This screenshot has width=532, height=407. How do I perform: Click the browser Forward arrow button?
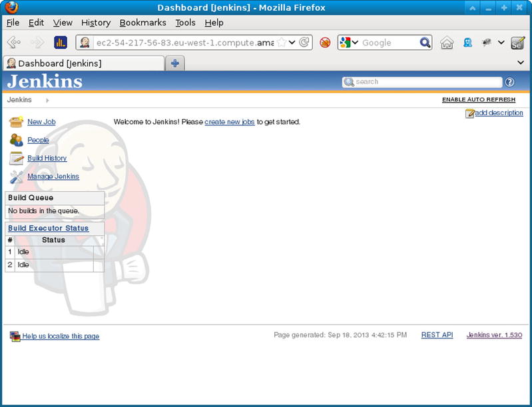click(x=37, y=43)
